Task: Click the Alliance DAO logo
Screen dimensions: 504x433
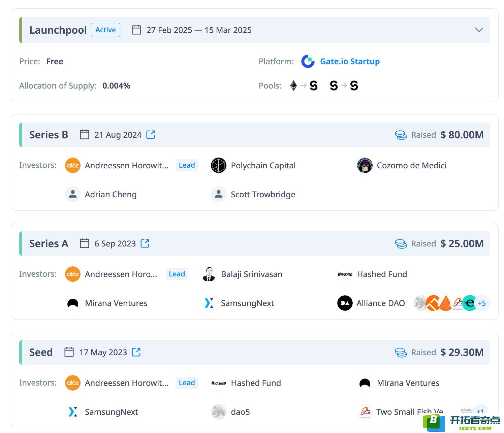Action: click(345, 303)
